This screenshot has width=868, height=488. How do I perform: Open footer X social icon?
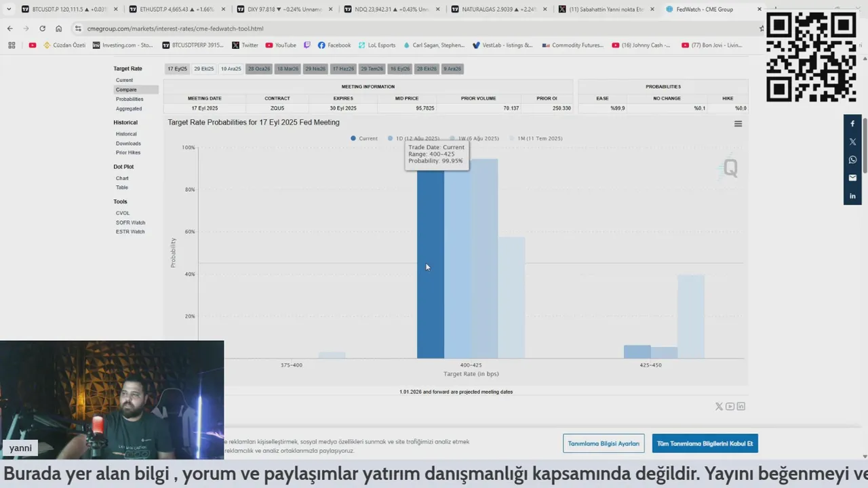pyautogui.click(x=719, y=407)
